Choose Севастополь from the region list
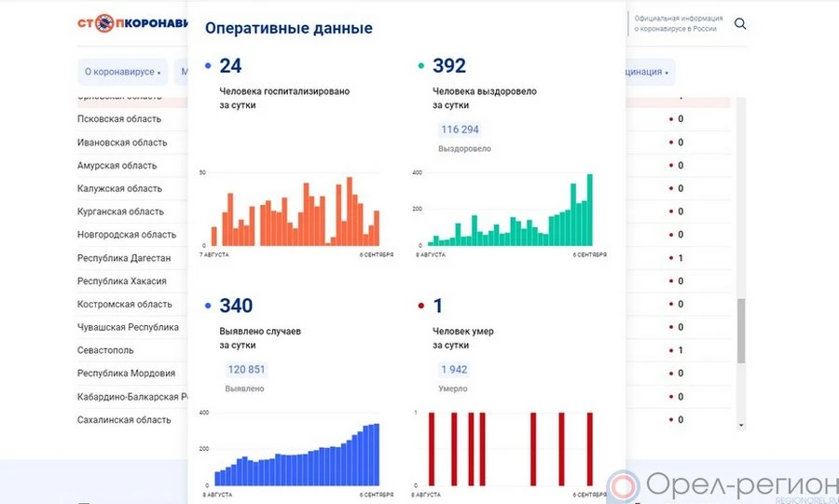Screen dimensions: 839x504 pyautogui.click(x=105, y=350)
